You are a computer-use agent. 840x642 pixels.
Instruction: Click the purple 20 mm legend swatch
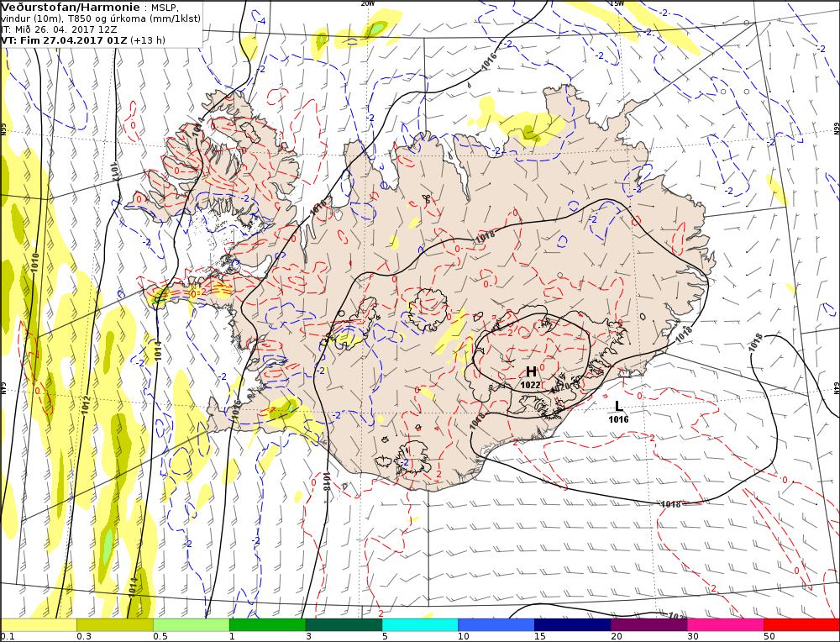point(648,624)
